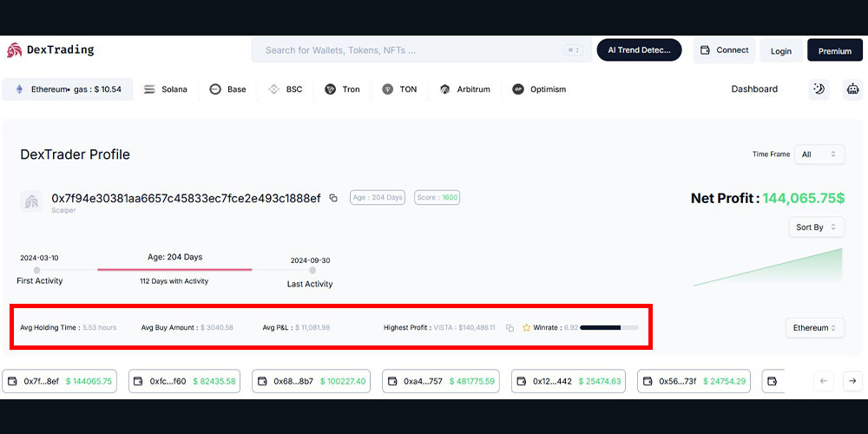Click the First Activity timeline marker
The height and width of the screenshot is (434, 868).
click(36, 270)
